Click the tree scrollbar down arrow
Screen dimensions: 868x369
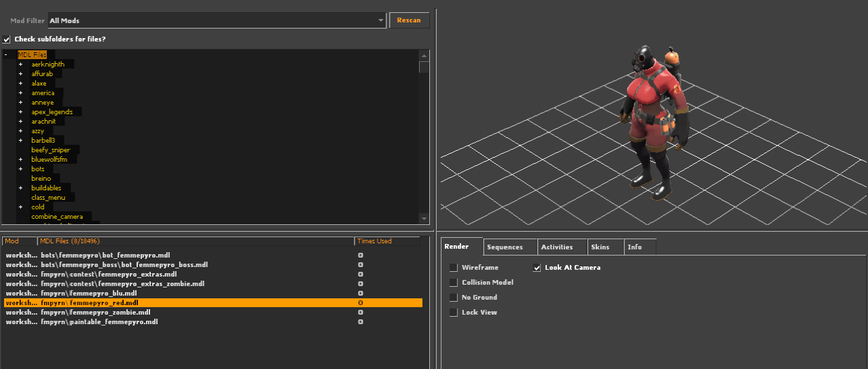pos(424,218)
